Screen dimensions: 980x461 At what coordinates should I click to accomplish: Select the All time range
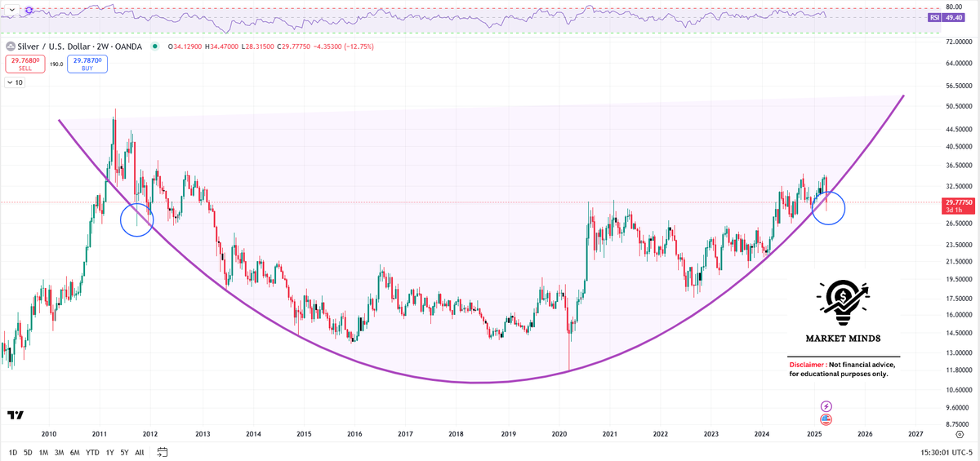pyautogui.click(x=139, y=452)
